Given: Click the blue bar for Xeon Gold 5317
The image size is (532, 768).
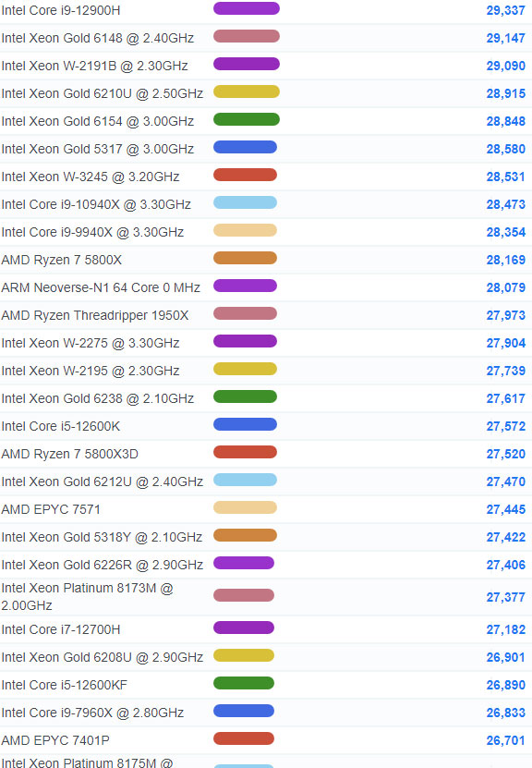Looking at the screenshot, I should pyautogui.click(x=245, y=147).
